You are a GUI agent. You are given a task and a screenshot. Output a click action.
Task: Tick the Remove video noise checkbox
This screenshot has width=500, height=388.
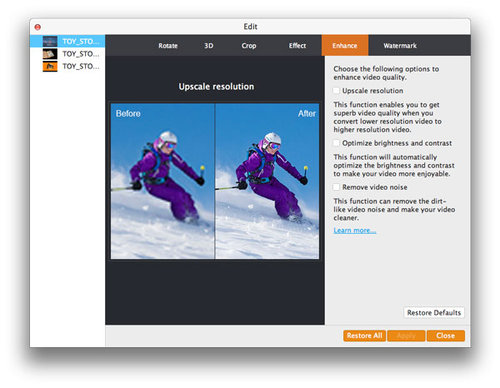tap(336, 187)
